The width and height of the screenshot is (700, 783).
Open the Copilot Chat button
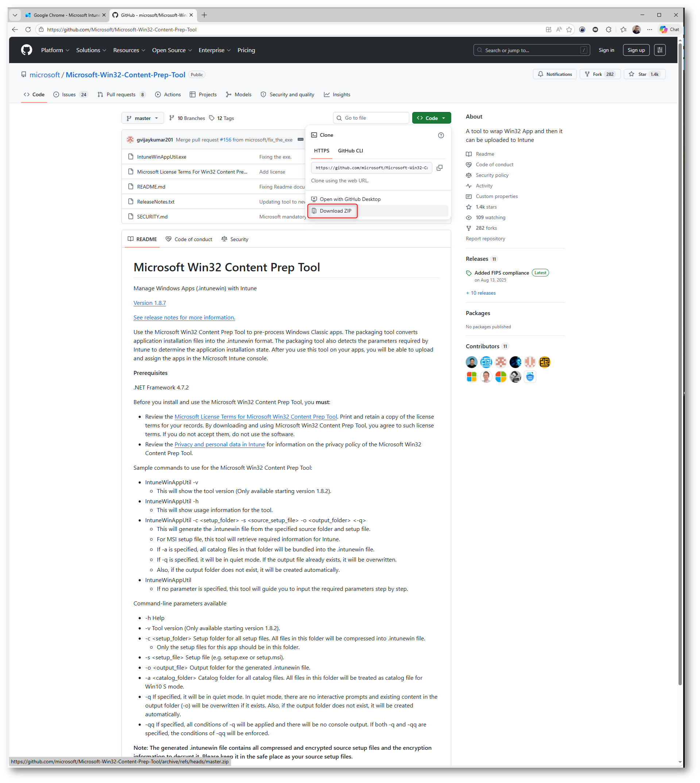669,30
